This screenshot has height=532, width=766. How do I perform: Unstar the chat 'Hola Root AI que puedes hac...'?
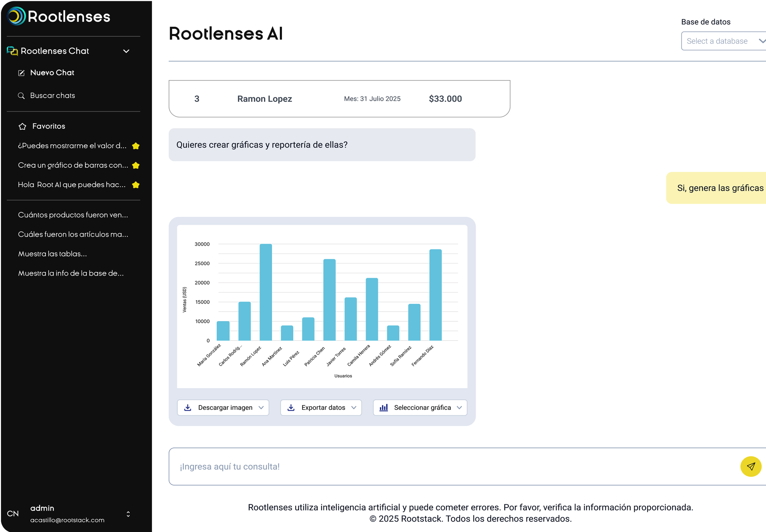point(136,184)
